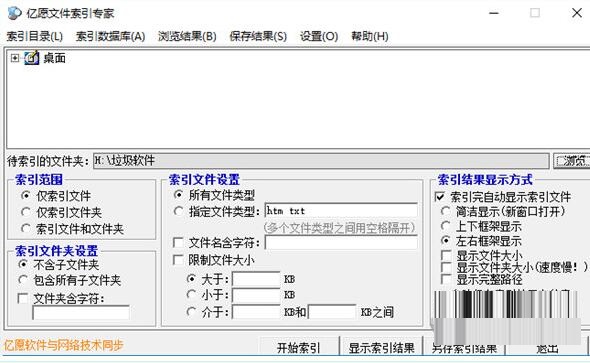Click the 亿愿软件与网络技术同步 link
This screenshot has height=363, width=590.
point(64,345)
